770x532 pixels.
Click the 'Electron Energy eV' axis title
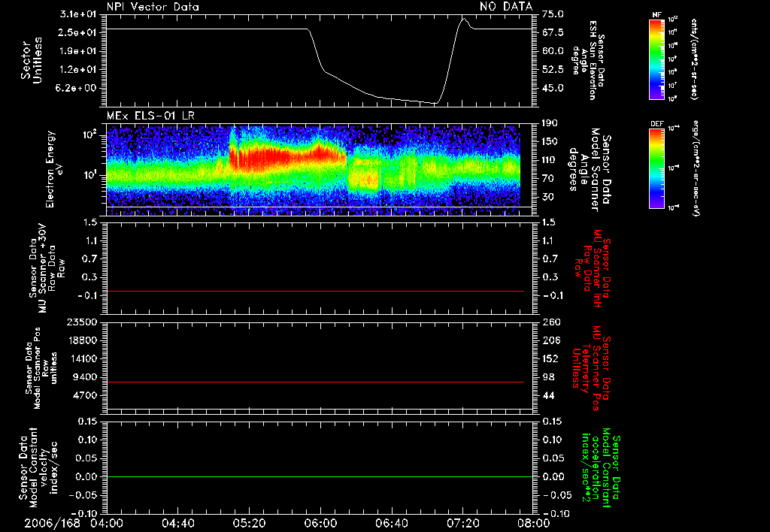pyautogui.click(x=54, y=169)
